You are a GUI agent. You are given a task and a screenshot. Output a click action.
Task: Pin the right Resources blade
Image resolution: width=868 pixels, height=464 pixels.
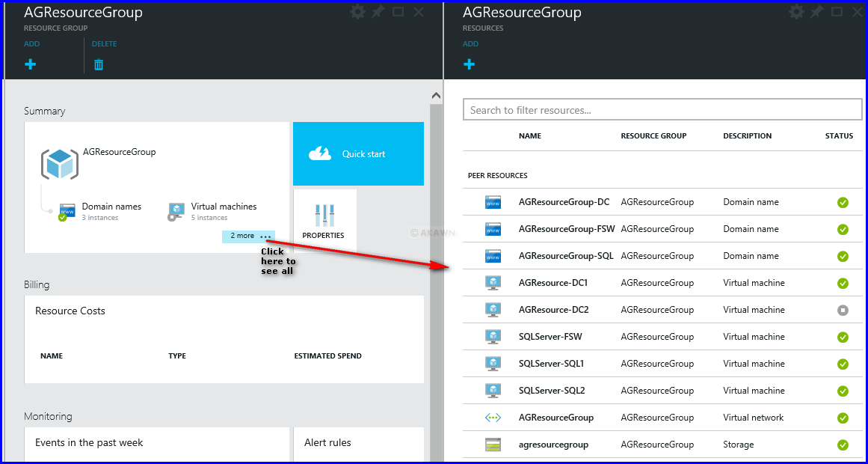(816, 12)
